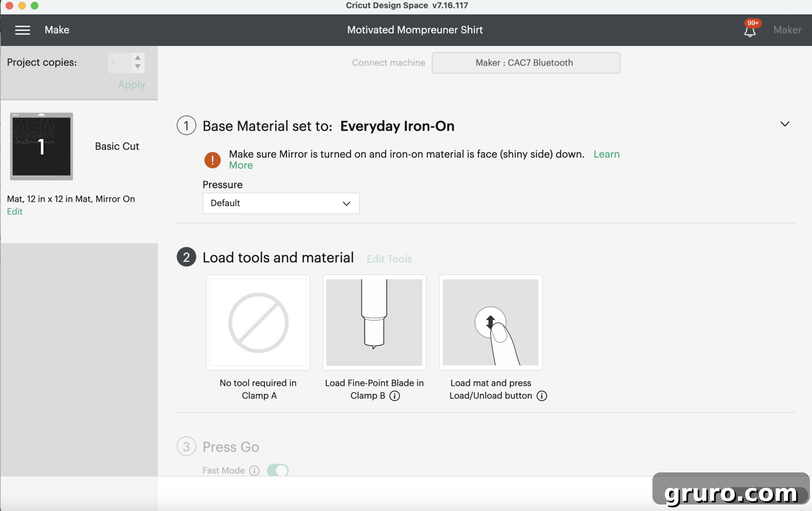The height and width of the screenshot is (511, 812).
Task: Click the Motivated Mompreuner Shirt title
Action: (415, 30)
